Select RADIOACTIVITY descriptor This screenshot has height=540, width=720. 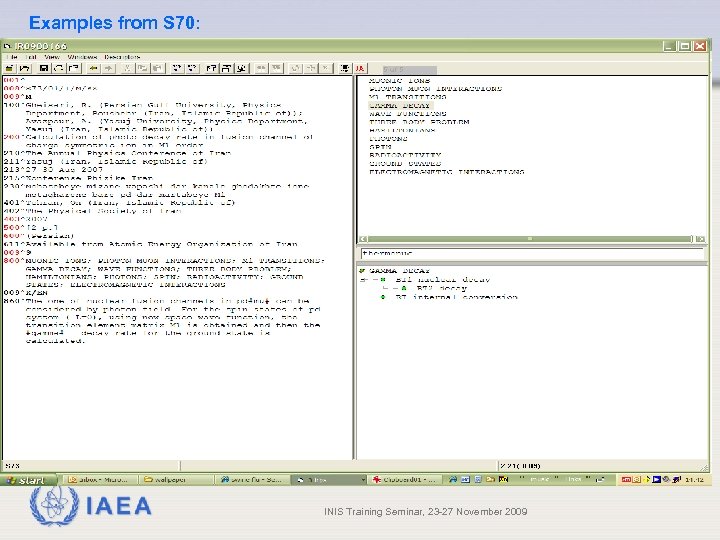tap(405, 155)
